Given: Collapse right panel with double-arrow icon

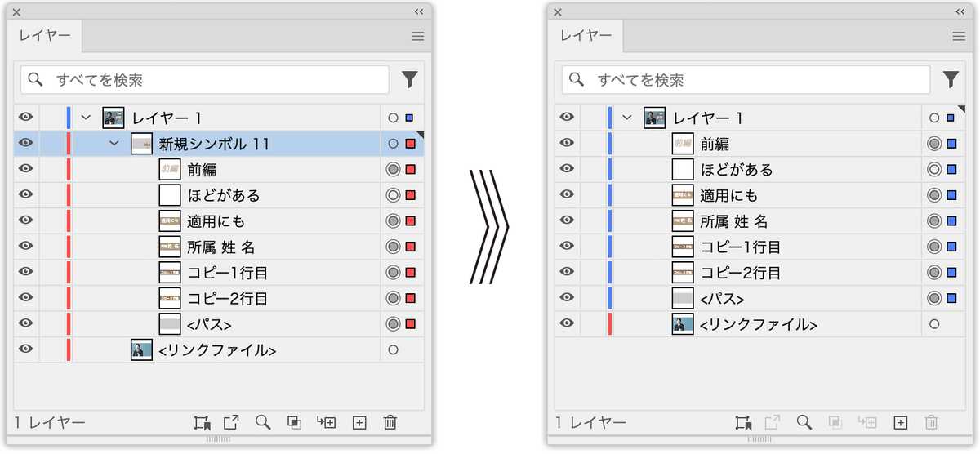Looking at the screenshot, I should coord(960,11).
